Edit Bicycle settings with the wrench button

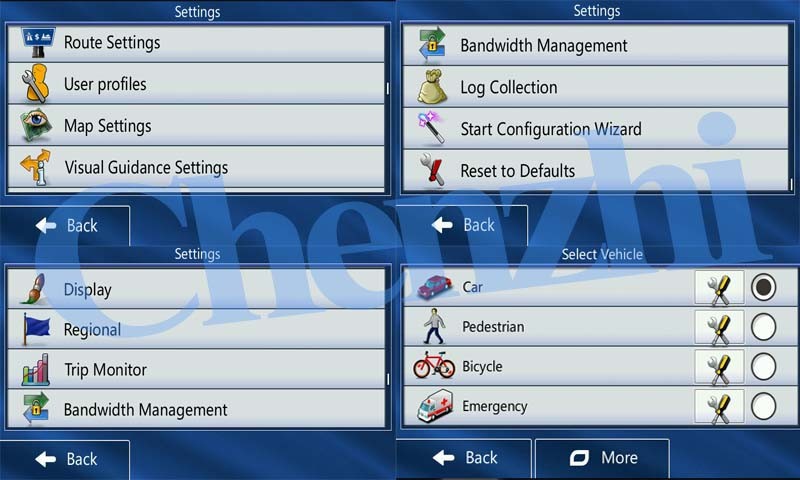point(719,368)
